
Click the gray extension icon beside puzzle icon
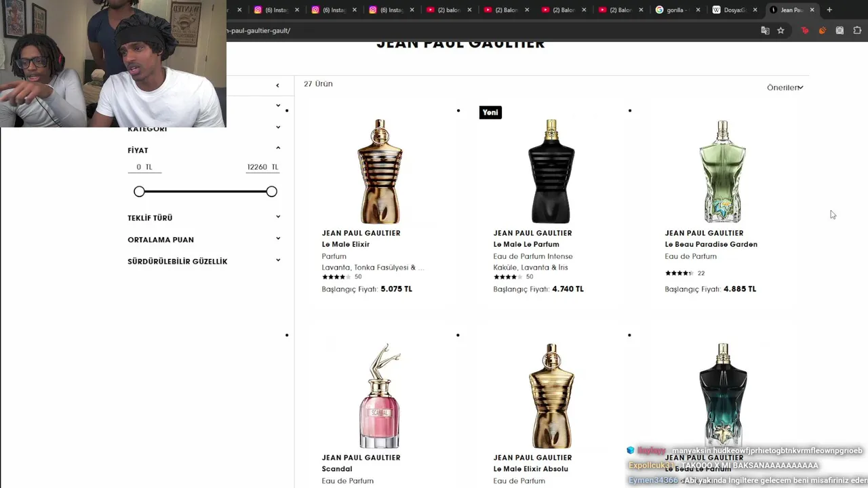(x=840, y=30)
